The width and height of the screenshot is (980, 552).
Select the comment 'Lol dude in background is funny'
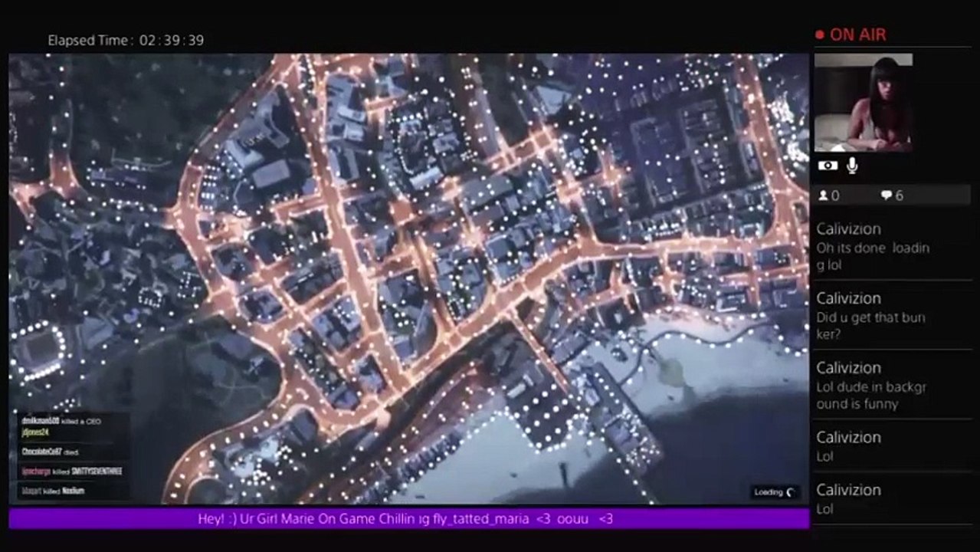pos(871,396)
